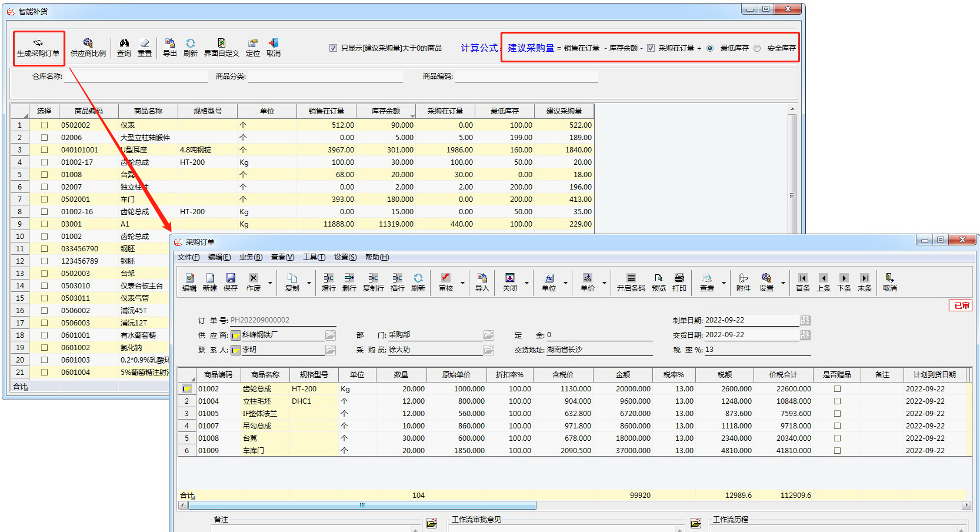
Task: Open the 附件 attachments icon
Action: coord(744,282)
